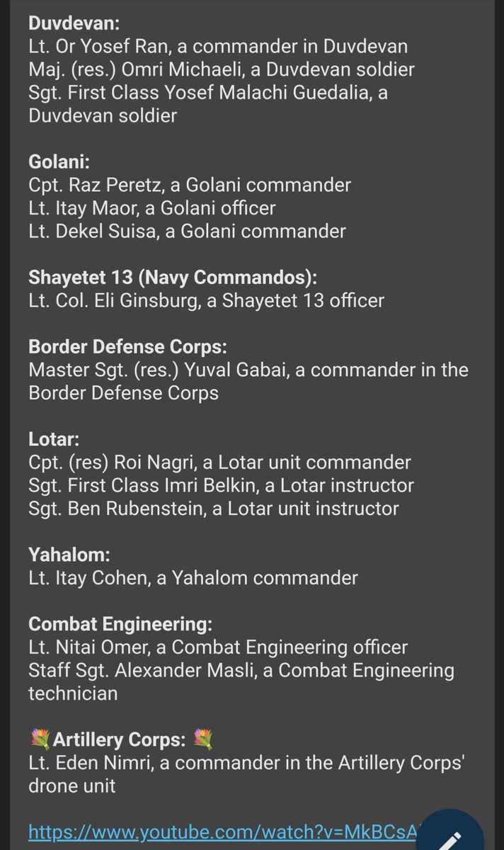Tap the Lotar heading

pos(54,439)
